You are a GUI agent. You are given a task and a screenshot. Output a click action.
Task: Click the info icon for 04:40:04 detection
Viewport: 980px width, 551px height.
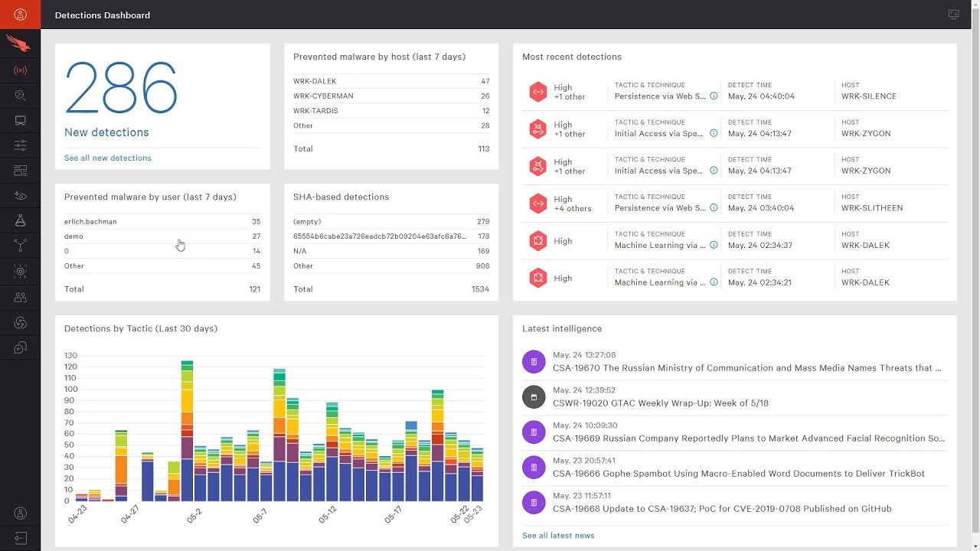point(714,96)
